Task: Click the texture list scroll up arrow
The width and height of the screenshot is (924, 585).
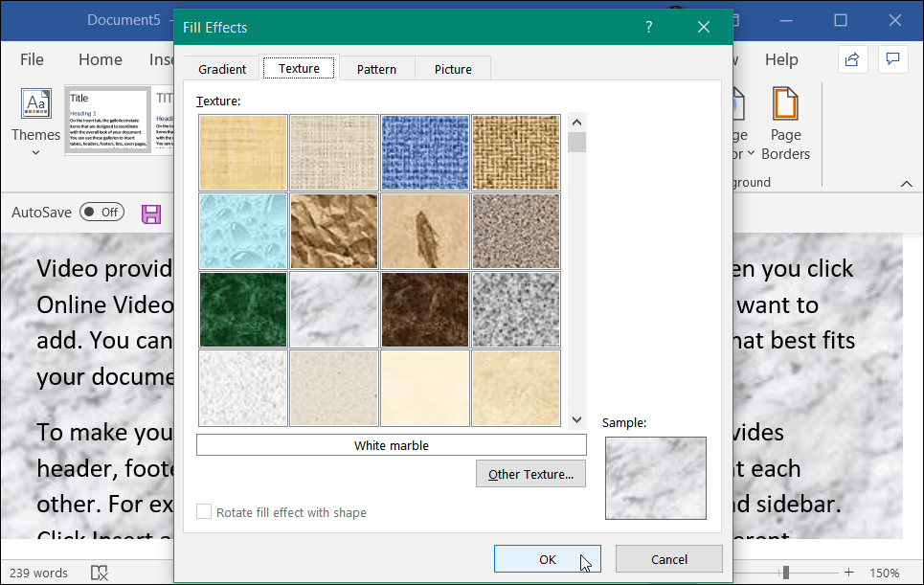Action: 577,123
